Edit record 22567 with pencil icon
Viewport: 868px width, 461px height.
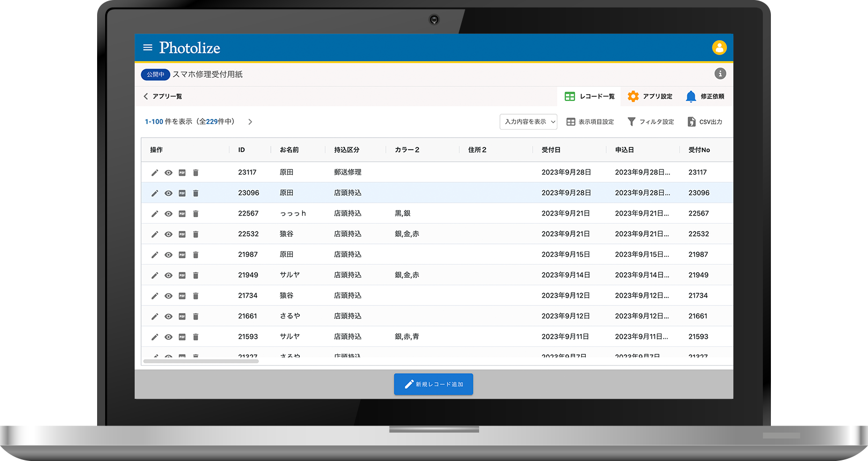pyautogui.click(x=155, y=214)
